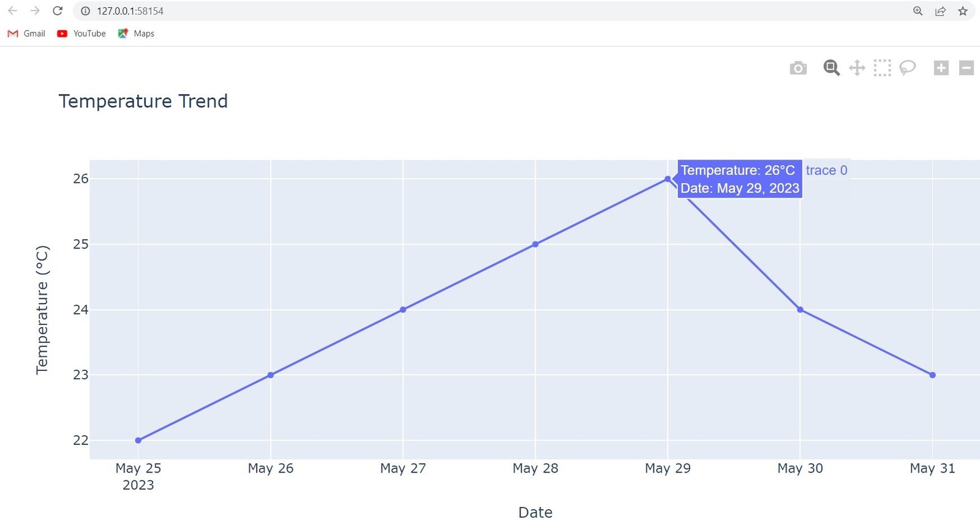Click the May 29 peak data point
Image resolution: width=980 pixels, height=530 pixels.
(x=668, y=179)
